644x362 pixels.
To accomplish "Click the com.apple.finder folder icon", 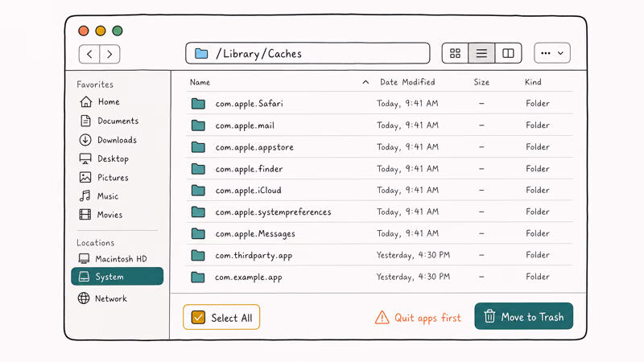I will (x=198, y=169).
